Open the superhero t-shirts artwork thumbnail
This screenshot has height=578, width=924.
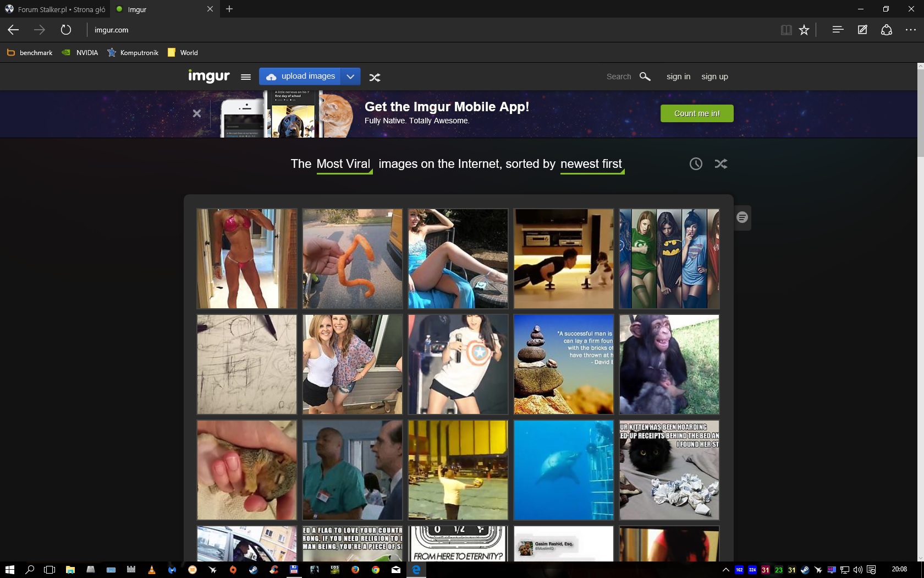(x=669, y=259)
